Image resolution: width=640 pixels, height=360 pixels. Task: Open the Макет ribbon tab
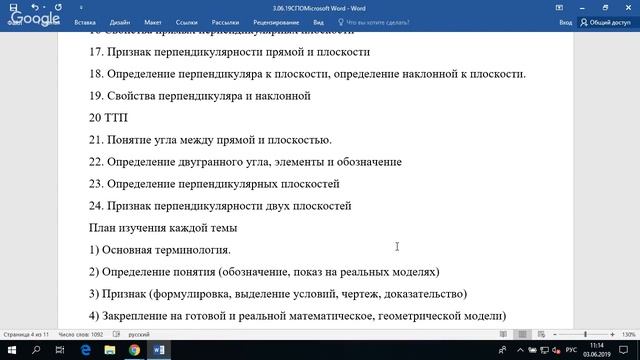153,22
